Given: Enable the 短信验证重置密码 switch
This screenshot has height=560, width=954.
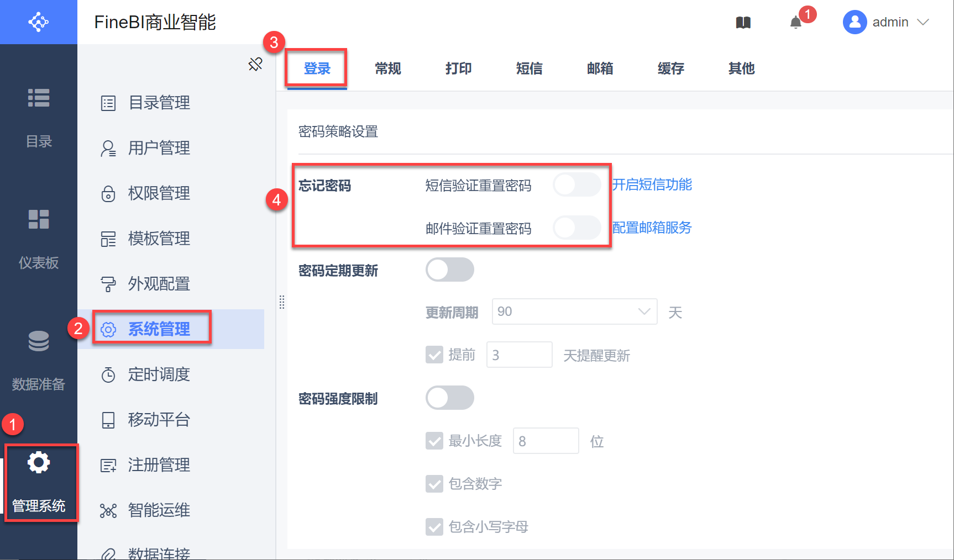Looking at the screenshot, I should [x=576, y=184].
